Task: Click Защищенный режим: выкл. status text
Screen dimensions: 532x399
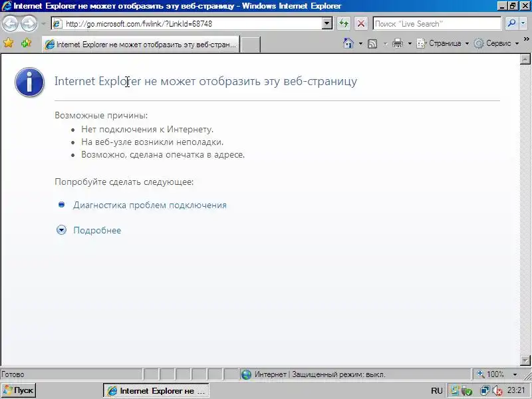Action: pyautogui.click(x=338, y=374)
